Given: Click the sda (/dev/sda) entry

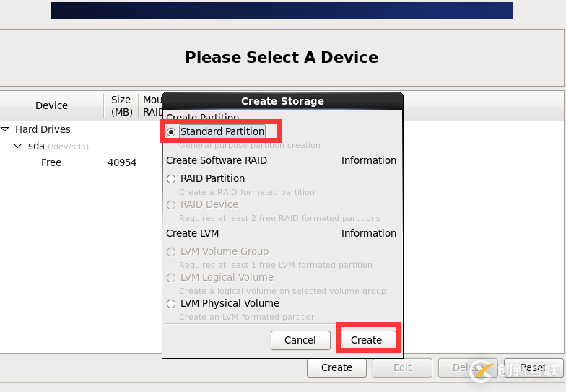Looking at the screenshot, I should tap(58, 146).
